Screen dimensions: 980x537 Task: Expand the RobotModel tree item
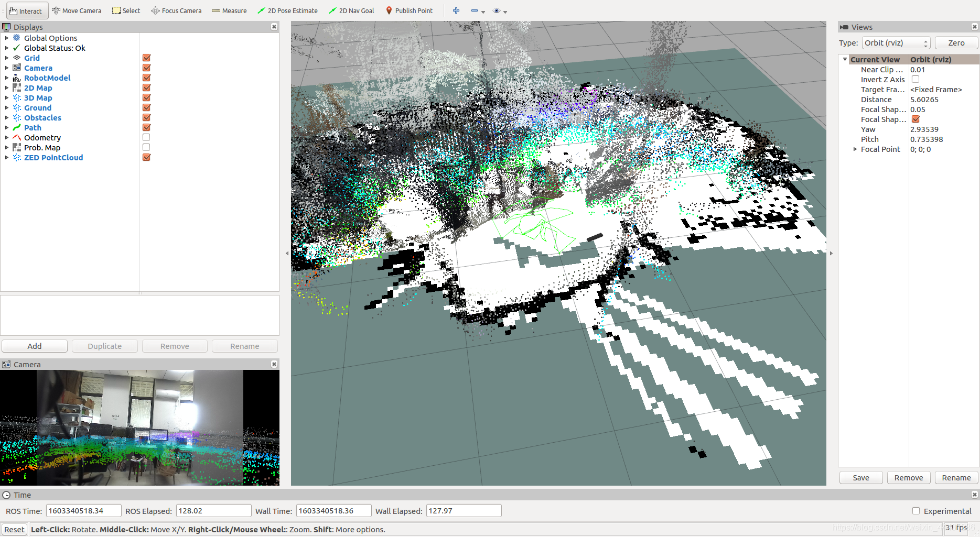click(7, 78)
